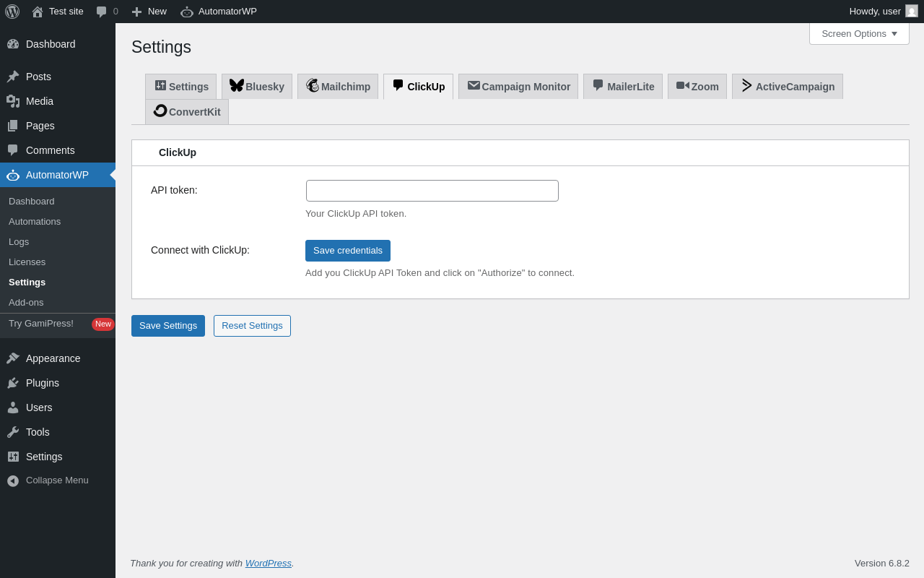
Task: Click the ClickUp section heading
Action: pos(178,152)
